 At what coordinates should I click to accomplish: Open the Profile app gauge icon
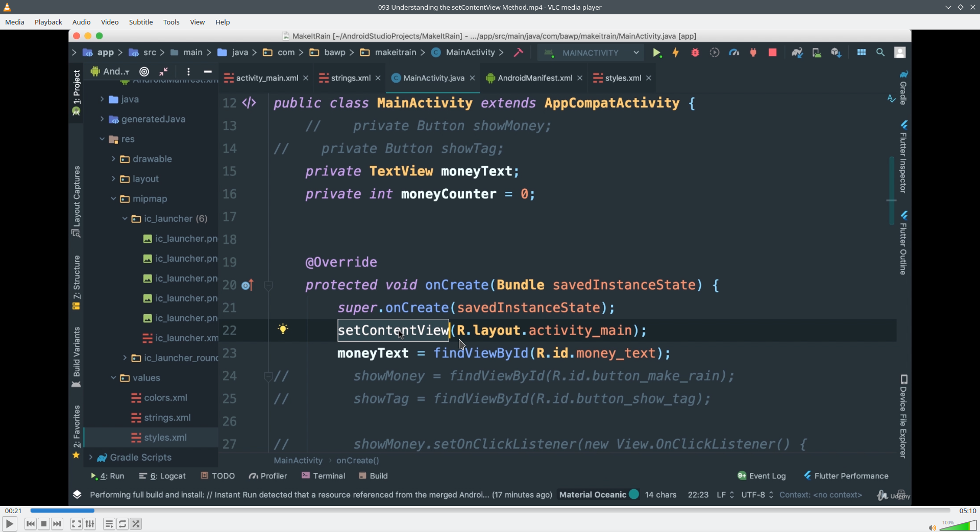point(734,53)
